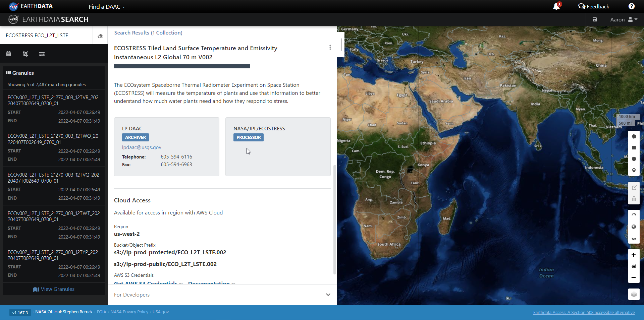Switch to North Polar projection
This screenshot has height=320, width=644.
[x=634, y=215]
